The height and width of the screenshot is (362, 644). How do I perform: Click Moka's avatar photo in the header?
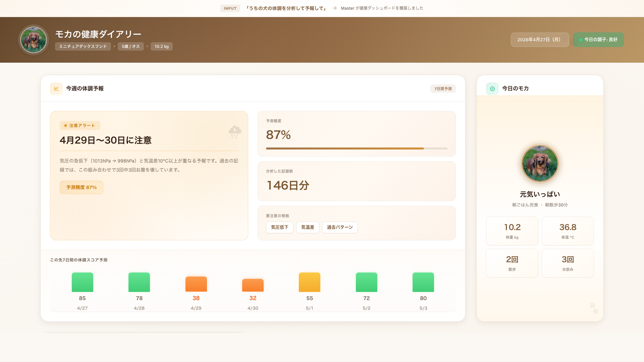pyautogui.click(x=34, y=40)
